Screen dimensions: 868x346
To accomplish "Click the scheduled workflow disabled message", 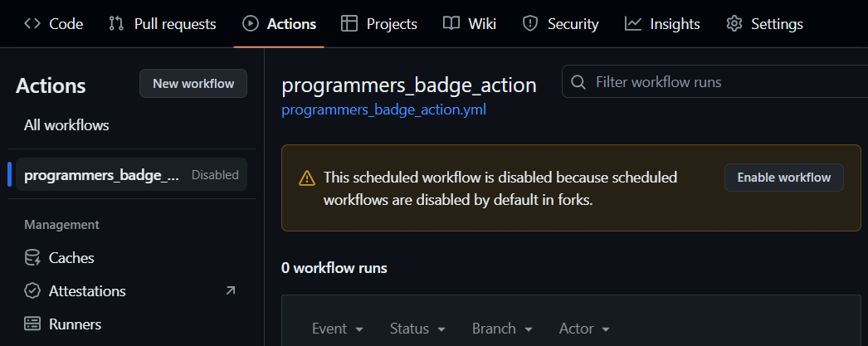I will (500, 189).
